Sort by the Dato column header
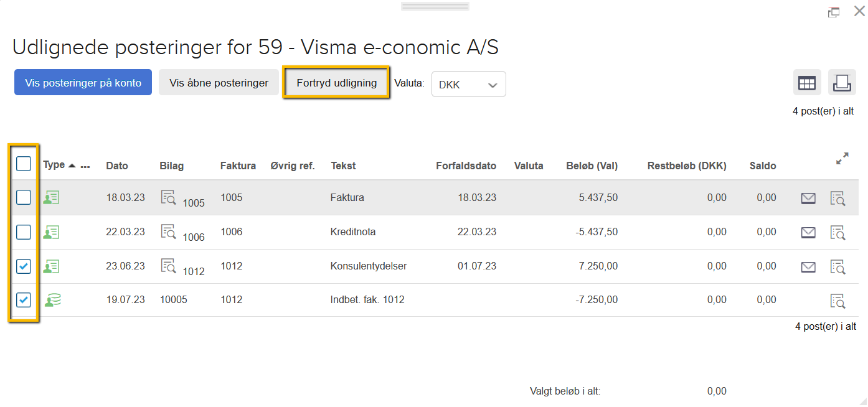 click(117, 166)
